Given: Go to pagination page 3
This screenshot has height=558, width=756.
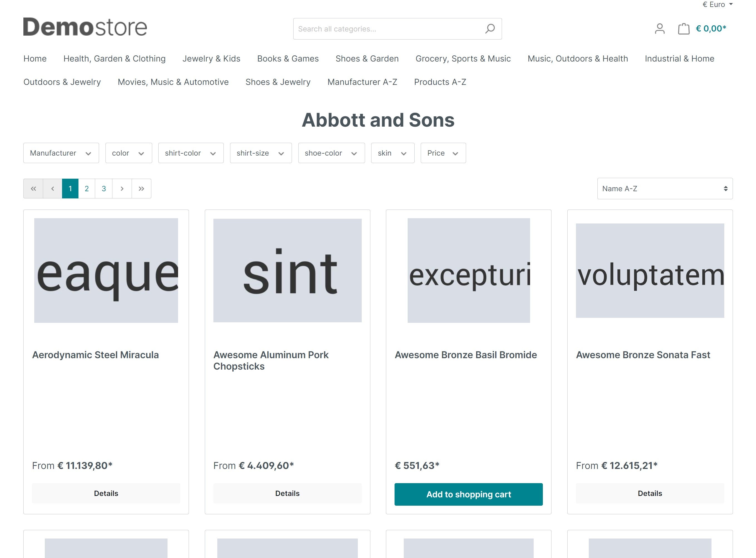Looking at the screenshot, I should tap(104, 188).
